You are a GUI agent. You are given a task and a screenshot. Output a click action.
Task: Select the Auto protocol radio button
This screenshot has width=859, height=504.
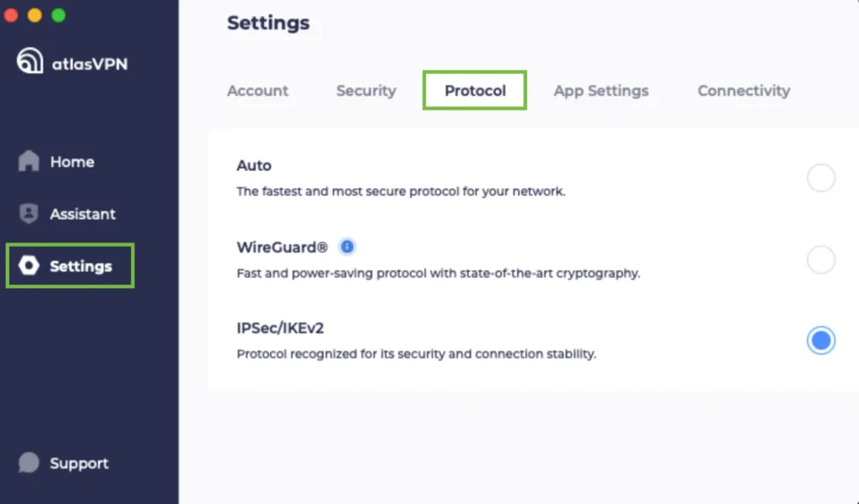[x=820, y=178]
